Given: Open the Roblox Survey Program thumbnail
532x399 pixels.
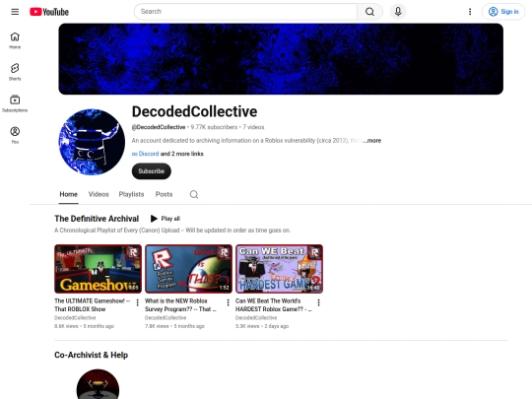Looking at the screenshot, I should click(x=188, y=269).
